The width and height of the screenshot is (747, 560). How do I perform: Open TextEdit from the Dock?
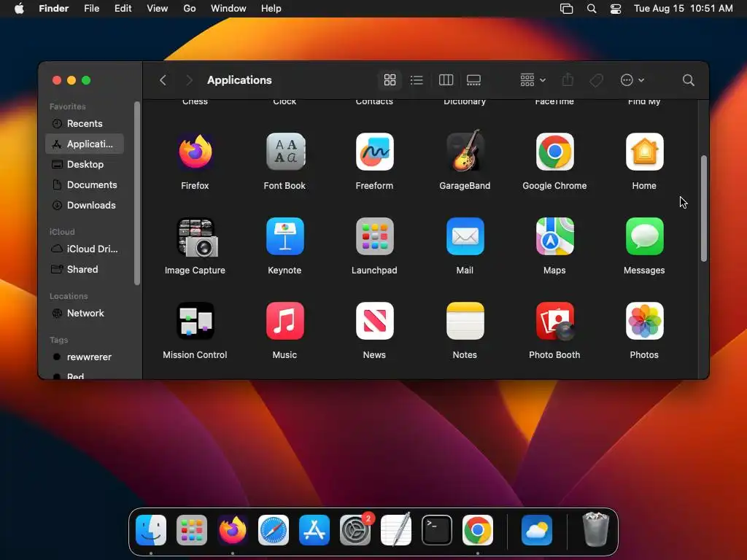tap(396, 529)
